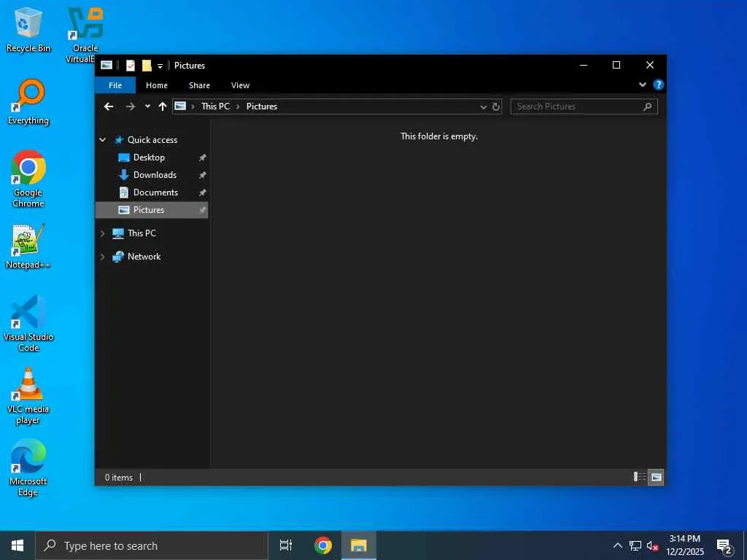The width and height of the screenshot is (747, 560).
Task: Open network status tray icon
Action: point(635,545)
